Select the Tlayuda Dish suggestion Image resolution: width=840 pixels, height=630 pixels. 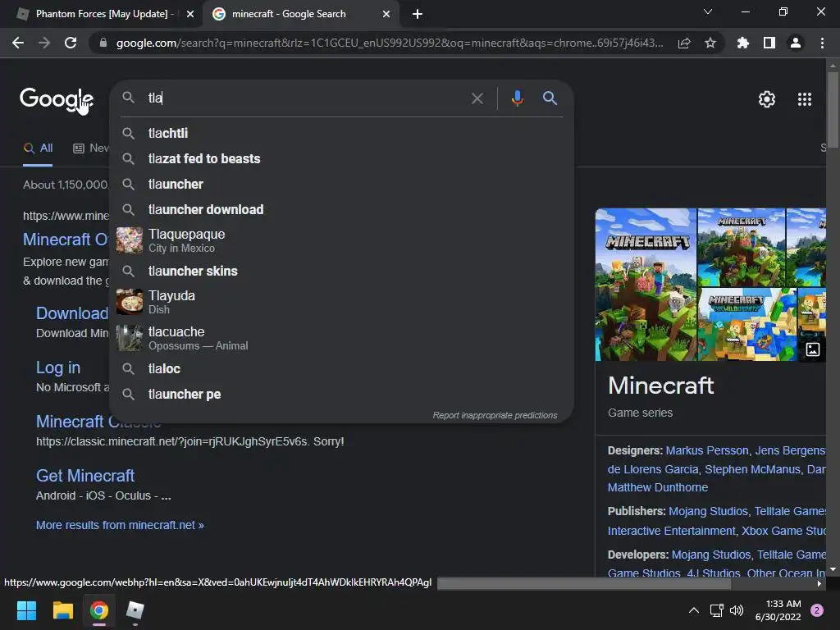point(341,302)
